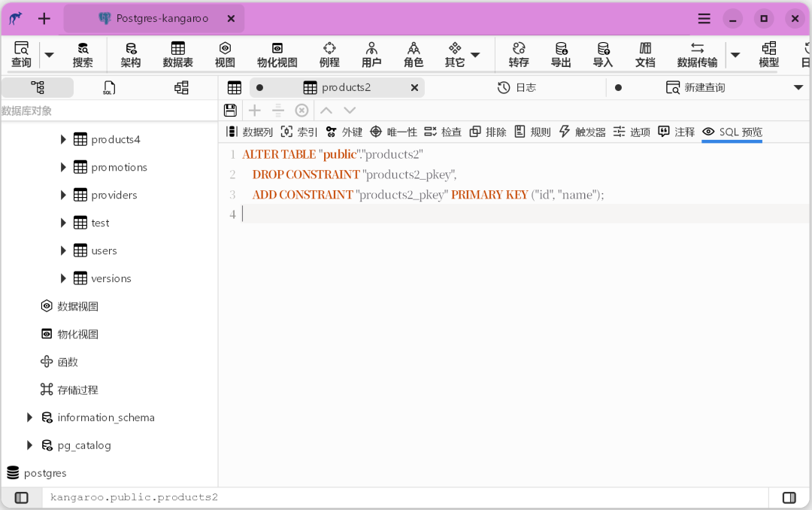Open the 新建查询 new query tab
Screen dimensions: 812x510
[695, 87]
